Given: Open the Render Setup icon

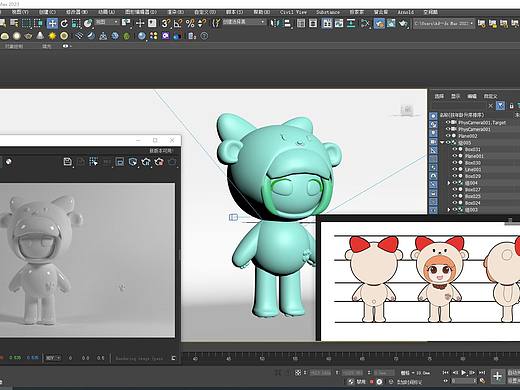Looking at the screenshot, I should tap(379, 23).
